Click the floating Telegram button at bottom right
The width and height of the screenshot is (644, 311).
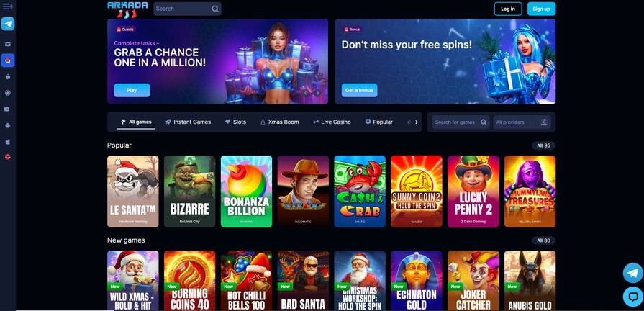pyautogui.click(x=633, y=273)
